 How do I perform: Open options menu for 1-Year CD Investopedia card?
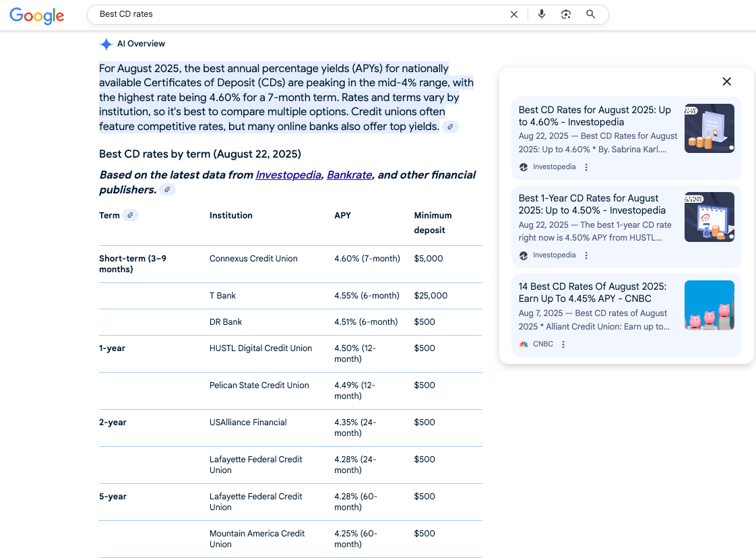(x=586, y=255)
